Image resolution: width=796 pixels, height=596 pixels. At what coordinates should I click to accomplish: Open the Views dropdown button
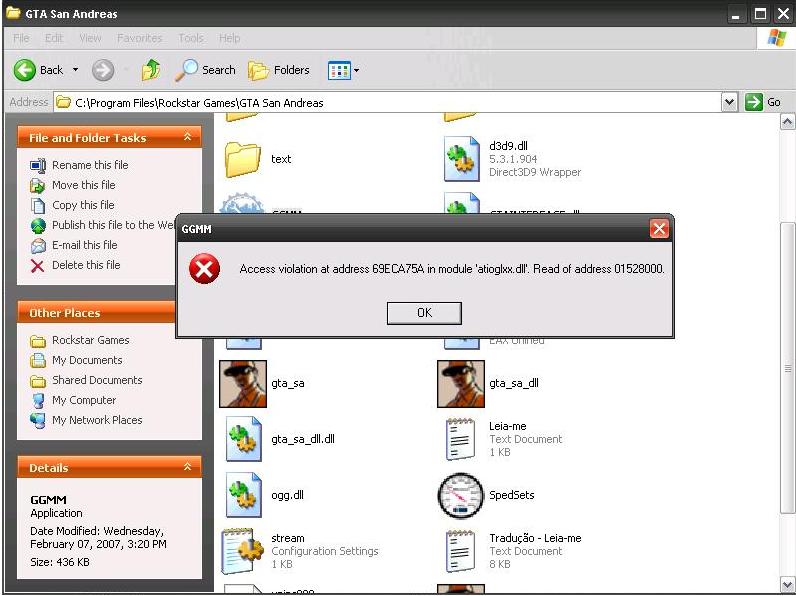tap(344, 71)
